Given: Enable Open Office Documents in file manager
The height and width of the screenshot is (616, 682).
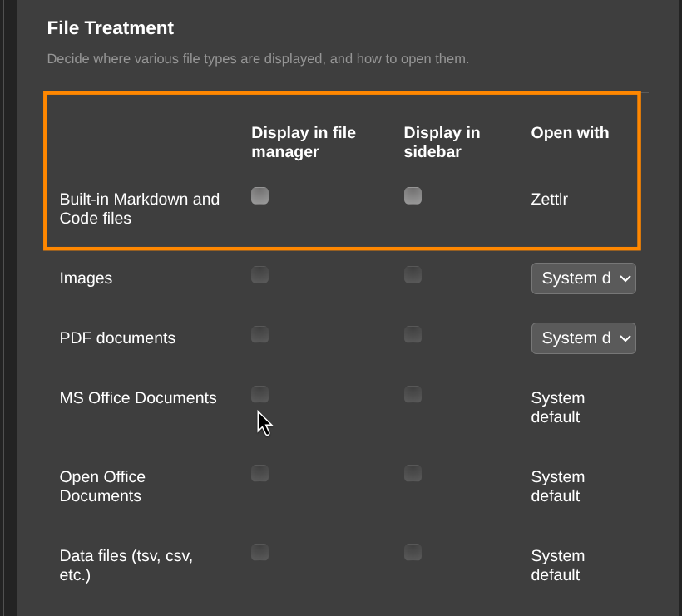Looking at the screenshot, I should tap(260, 473).
